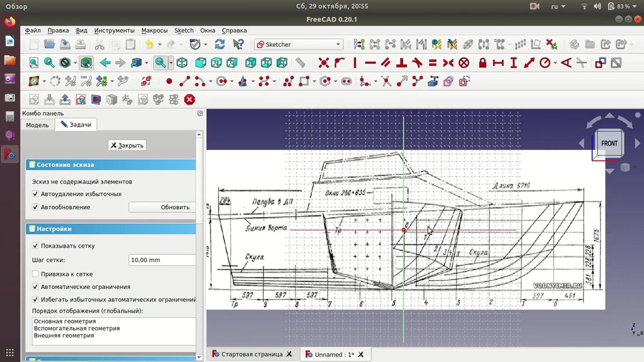Click the Create point tool

169,82
